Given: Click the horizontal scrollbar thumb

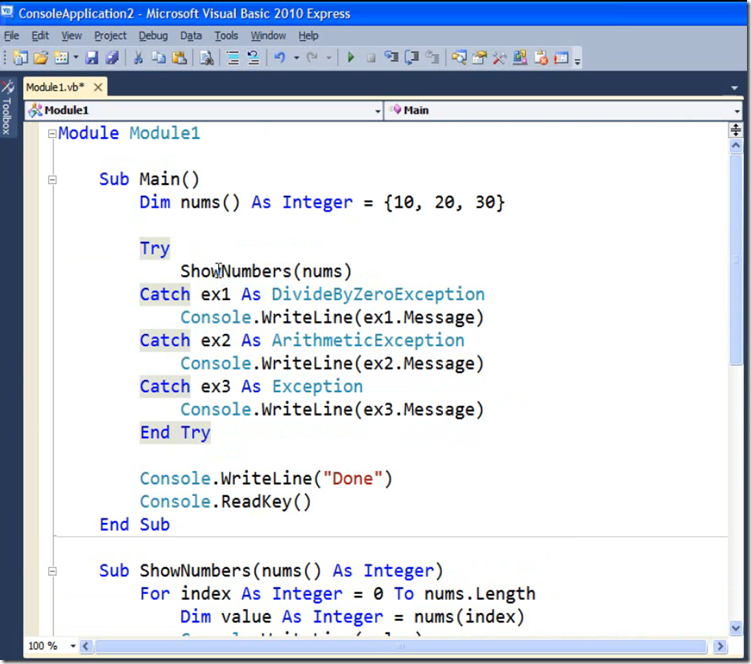Looking at the screenshot, I should pos(401,646).
